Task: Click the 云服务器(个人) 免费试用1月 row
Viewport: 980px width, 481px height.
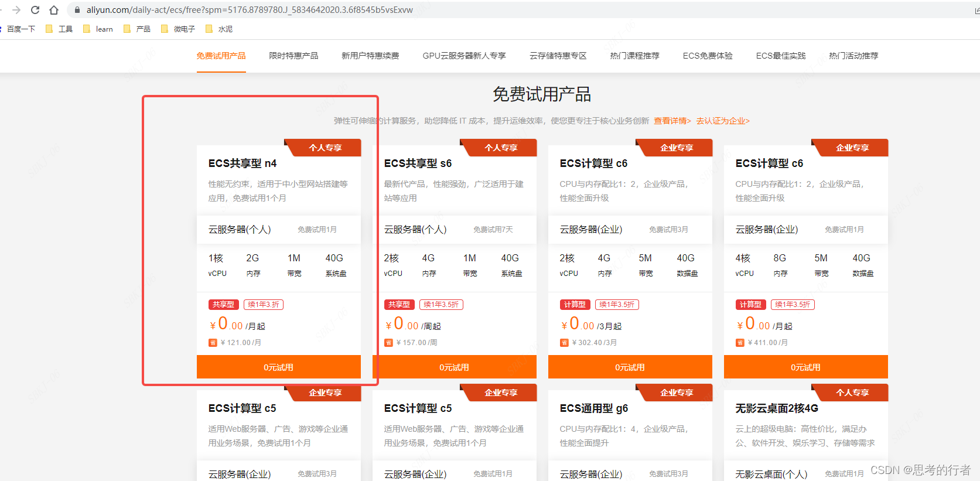Action: [279, 230]
